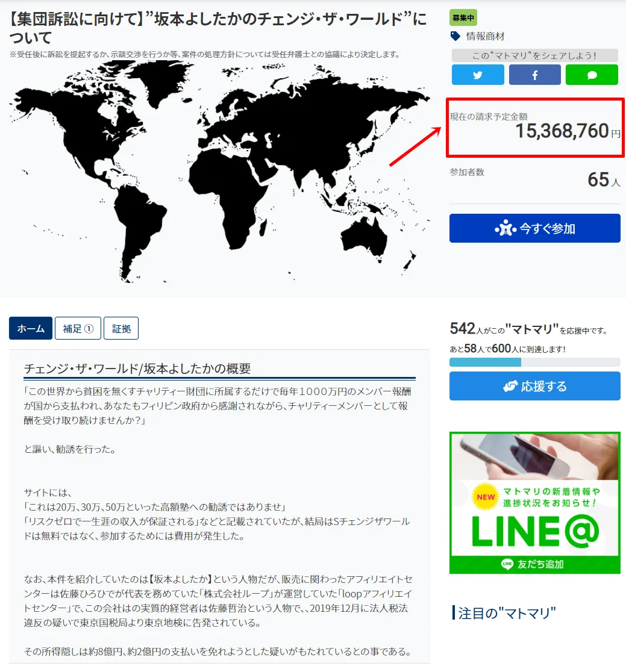The height and width of the screenshot is (672, 626).
Task: Click the yellow NEW badge on LINE banner
Action: [486, 497]
